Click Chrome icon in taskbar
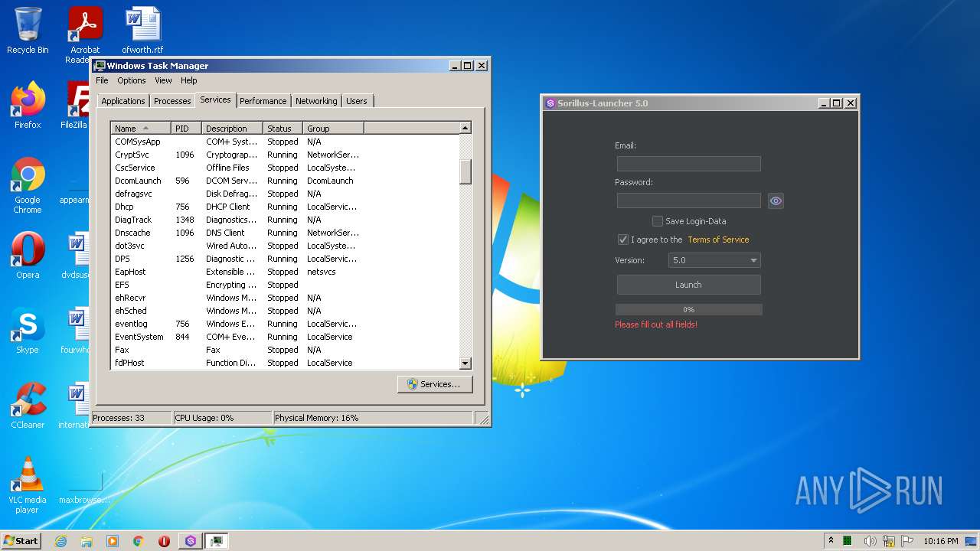The image size is (980, 551). click(138, 541)
